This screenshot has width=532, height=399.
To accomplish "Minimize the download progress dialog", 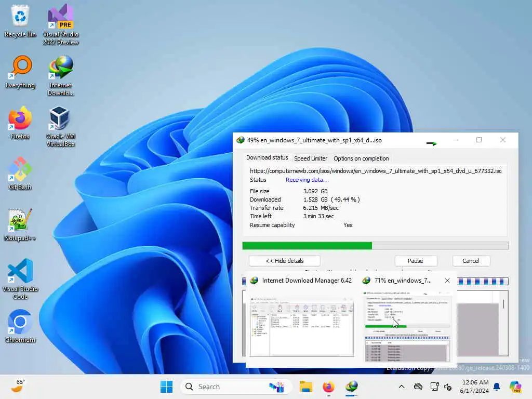I will coord(455,140).
